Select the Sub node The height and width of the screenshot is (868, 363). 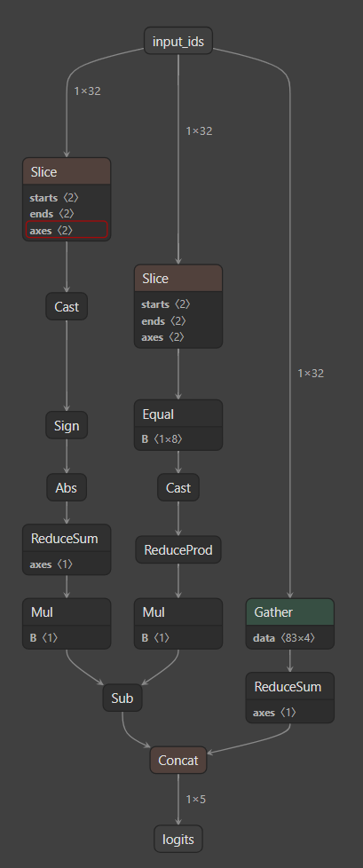(x=122, y=698)
